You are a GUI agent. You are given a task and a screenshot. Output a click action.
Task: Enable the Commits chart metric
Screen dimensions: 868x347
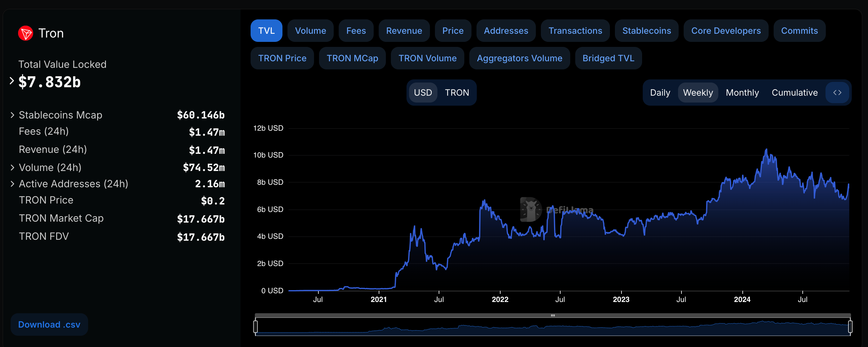coord(799,31)
